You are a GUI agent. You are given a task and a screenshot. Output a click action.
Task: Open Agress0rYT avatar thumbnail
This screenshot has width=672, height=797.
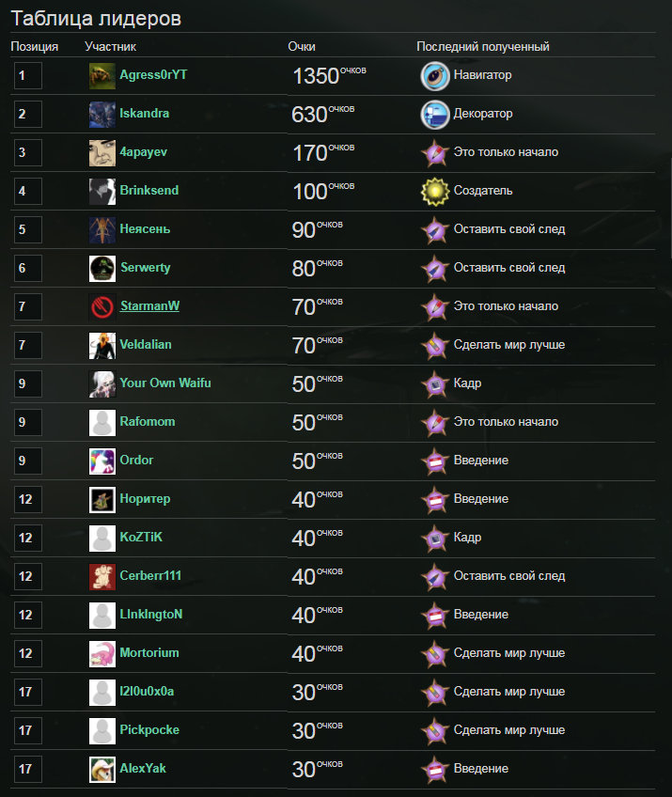click(102, 75)
